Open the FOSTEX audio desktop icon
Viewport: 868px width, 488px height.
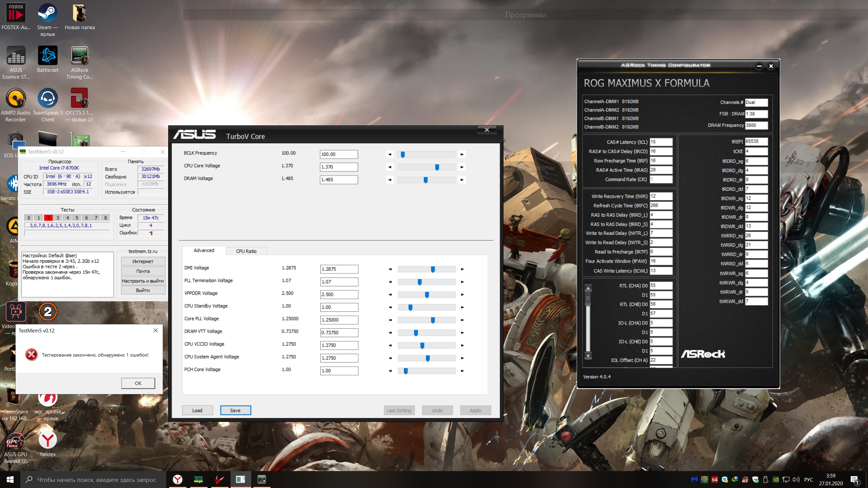[16, 14]
